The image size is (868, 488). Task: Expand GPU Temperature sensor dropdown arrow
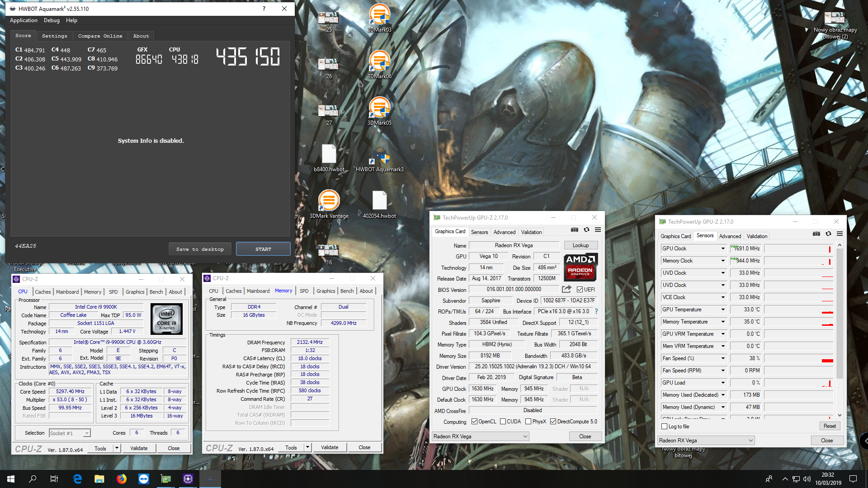pos(723,310)
